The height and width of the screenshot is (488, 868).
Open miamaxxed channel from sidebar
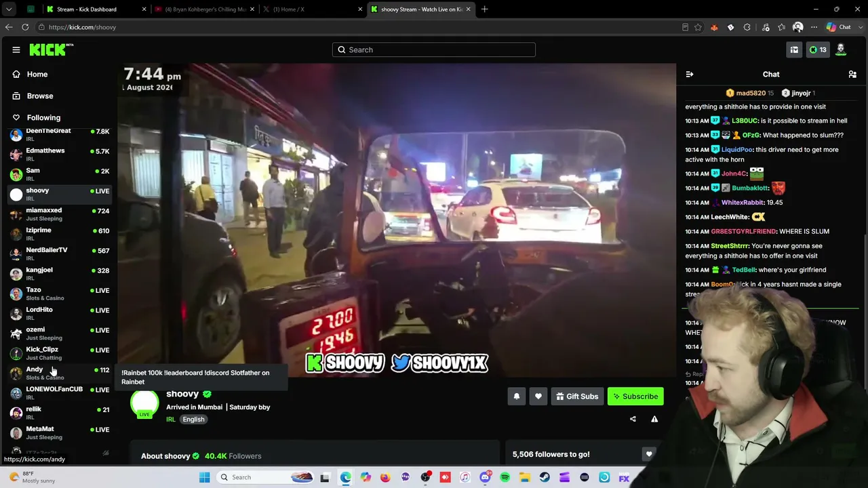[x=60, y=214]
